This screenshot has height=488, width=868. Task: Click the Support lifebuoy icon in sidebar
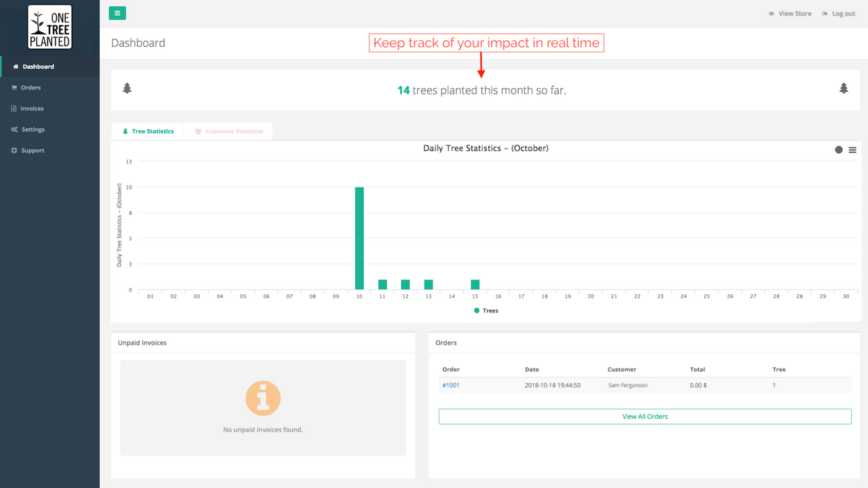pos(14,150)
